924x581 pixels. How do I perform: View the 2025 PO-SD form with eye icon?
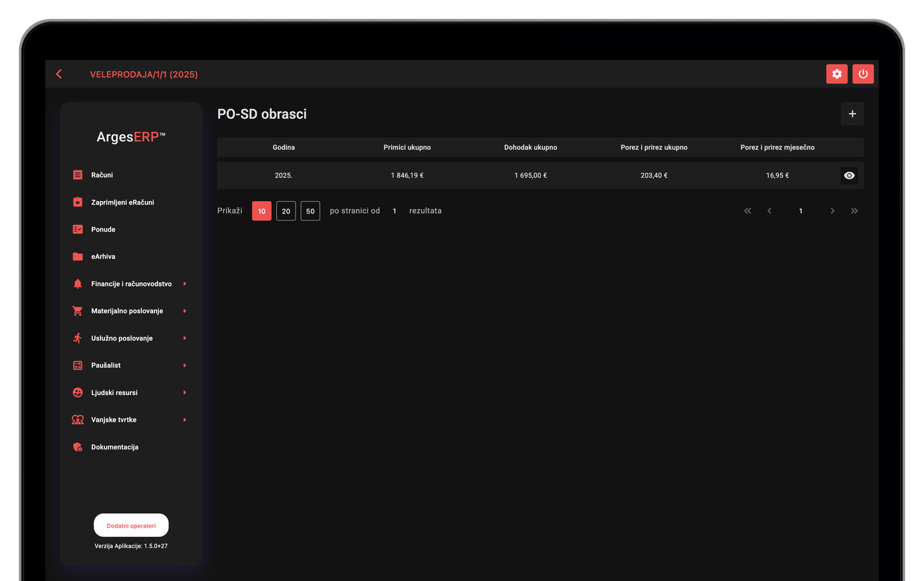click(x=849, y=175)
